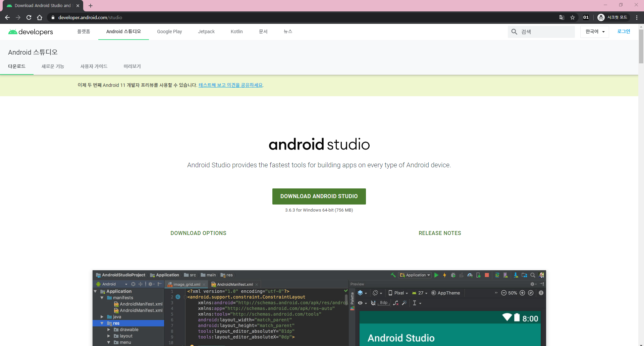This screenshot has height=346, width=644.
Task: Open the 문서 docs nav item
Action: coord(263,32)
